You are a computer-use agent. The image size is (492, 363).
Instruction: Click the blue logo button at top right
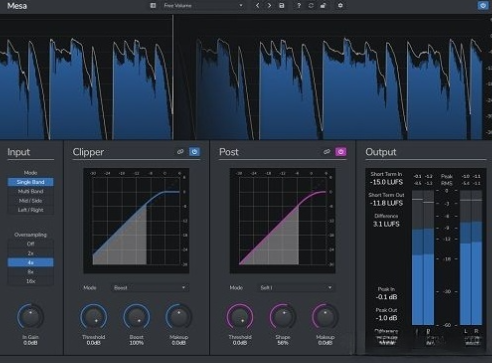click(x=483, y=5)
